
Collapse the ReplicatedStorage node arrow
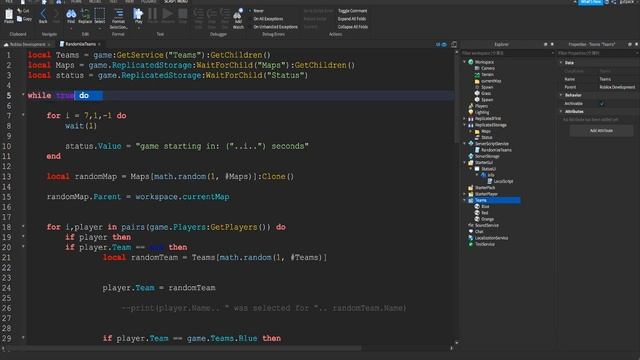[x=464, y=124]
